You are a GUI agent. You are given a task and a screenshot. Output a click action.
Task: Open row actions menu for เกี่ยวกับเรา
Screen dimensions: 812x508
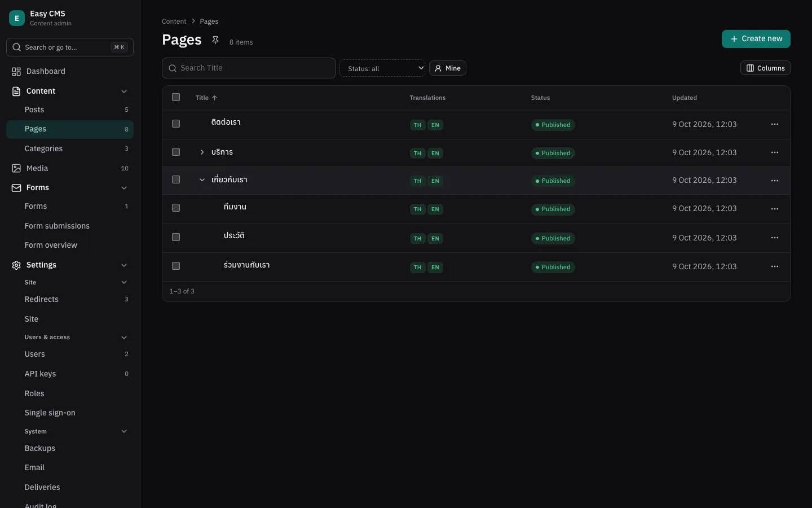click(775, 181)
